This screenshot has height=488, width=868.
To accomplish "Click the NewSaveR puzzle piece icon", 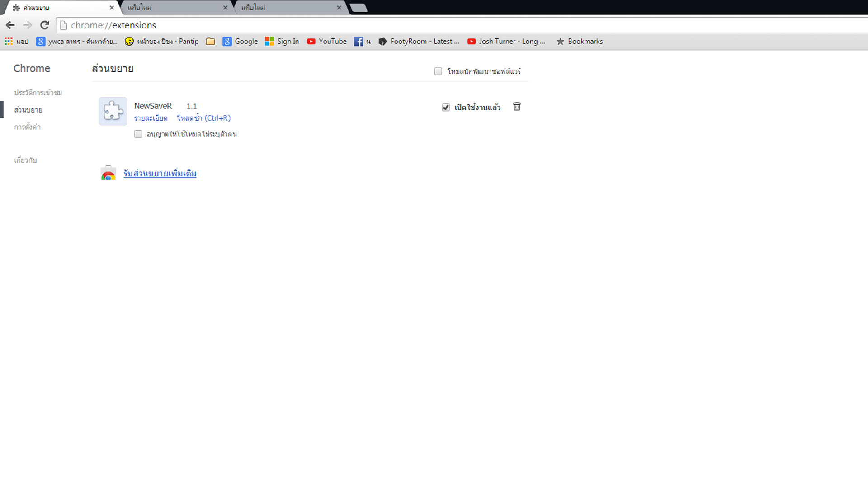I will [113, 111].
